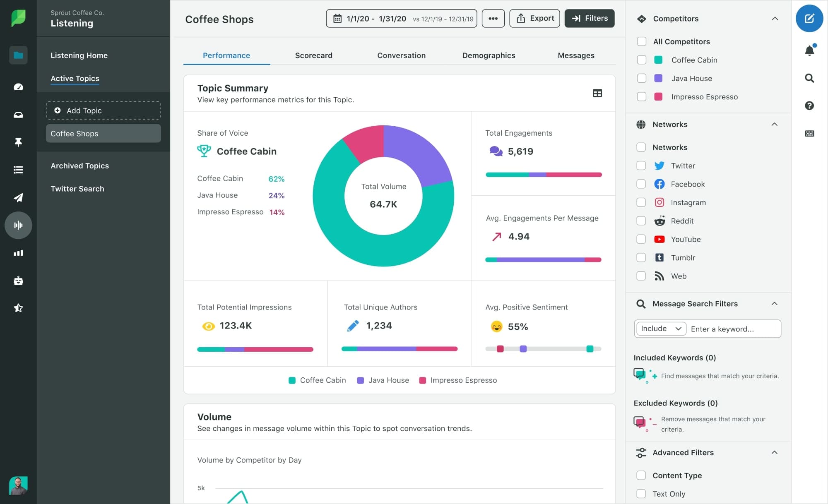The image size is (828, 504).
Task: Click the keyword search input field
Action: (733, 329)
